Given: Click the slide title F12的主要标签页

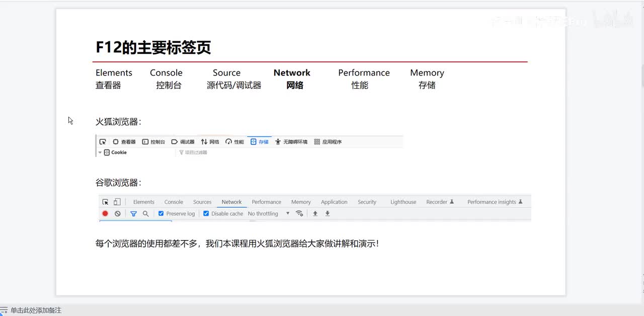Looking at the screenshot, I should tap(153, 47).
